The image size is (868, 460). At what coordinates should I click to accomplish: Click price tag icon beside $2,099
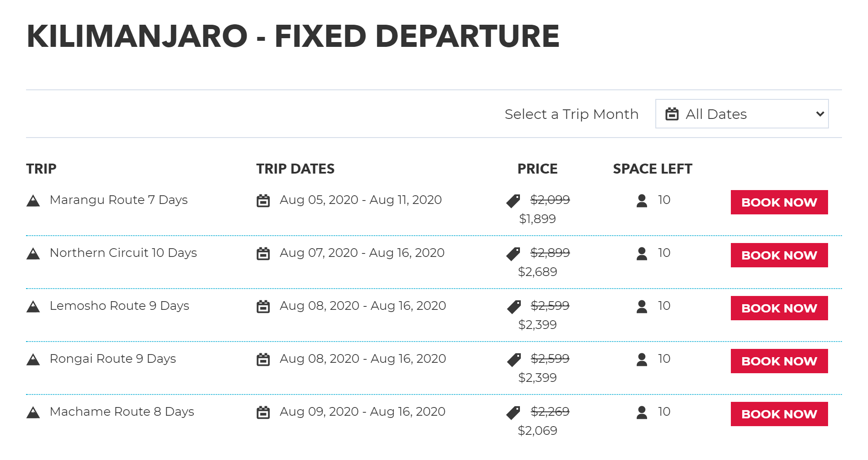coord(513,201)
